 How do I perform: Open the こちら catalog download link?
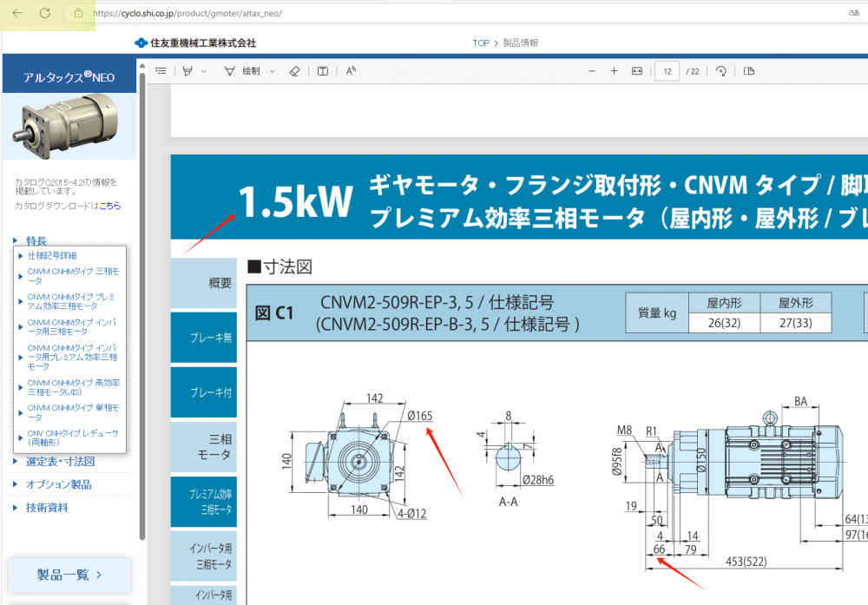(x=110, y=206)
